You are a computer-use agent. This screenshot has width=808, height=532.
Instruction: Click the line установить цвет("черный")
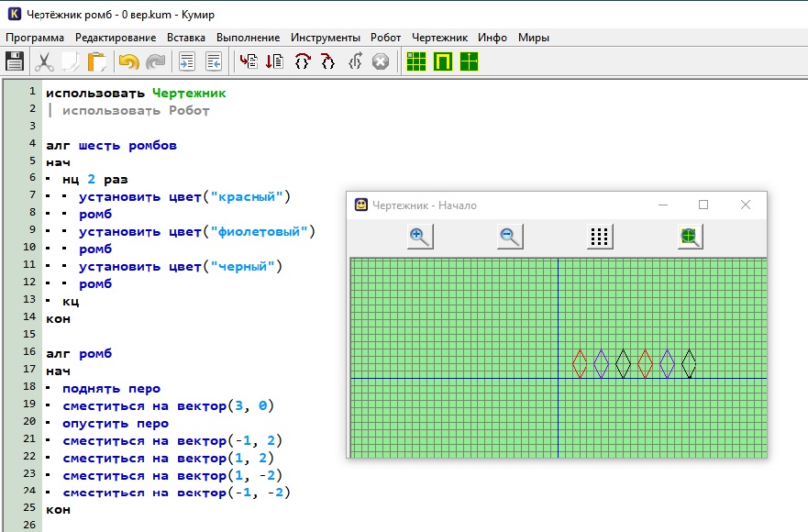[x=181, y=267]
